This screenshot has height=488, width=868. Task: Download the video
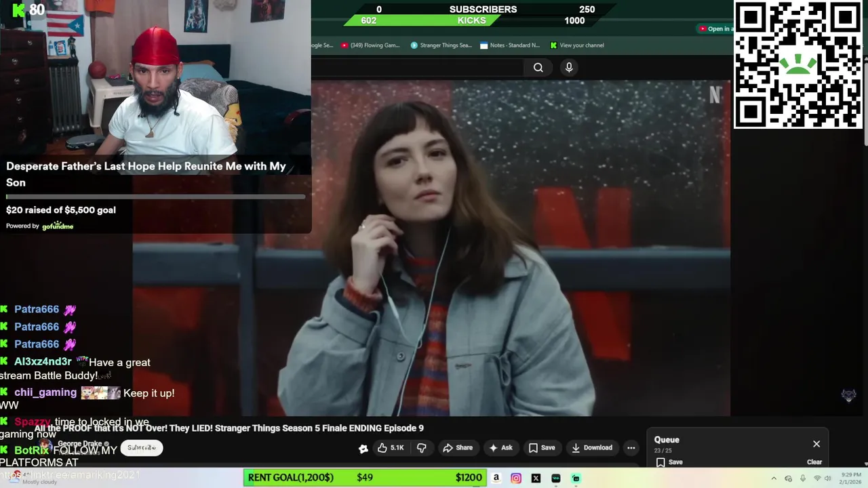pyautogui.click(x=591, y=447)
